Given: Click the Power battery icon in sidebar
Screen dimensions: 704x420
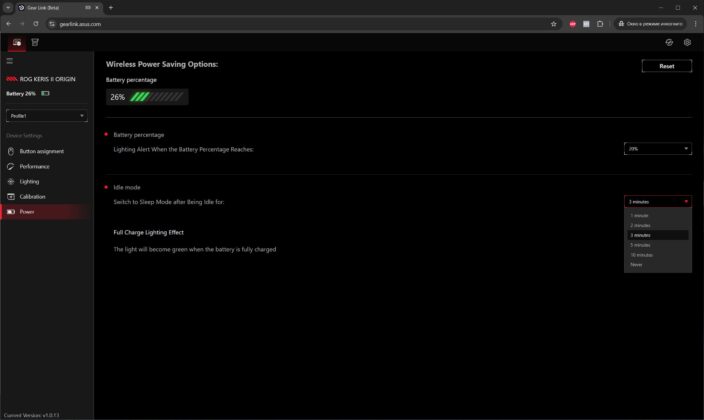Looking at the screenshot, I should coord(11,212).
